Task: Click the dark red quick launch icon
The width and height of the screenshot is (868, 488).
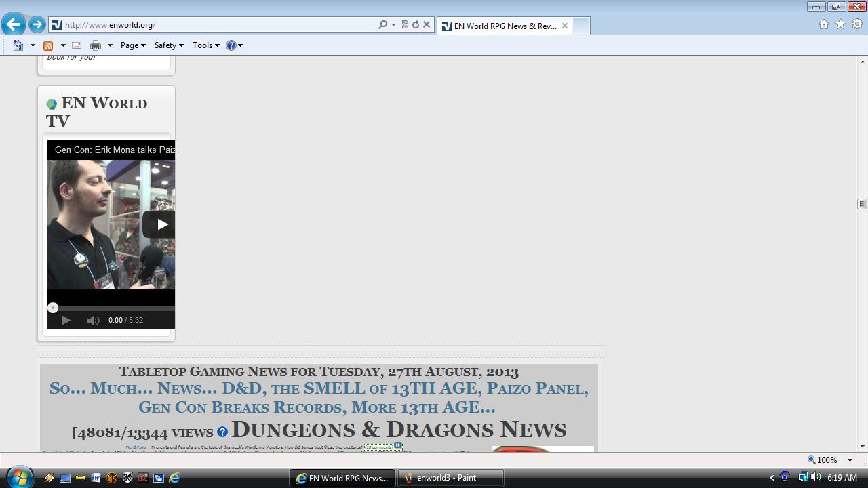Action: [143, 478]
